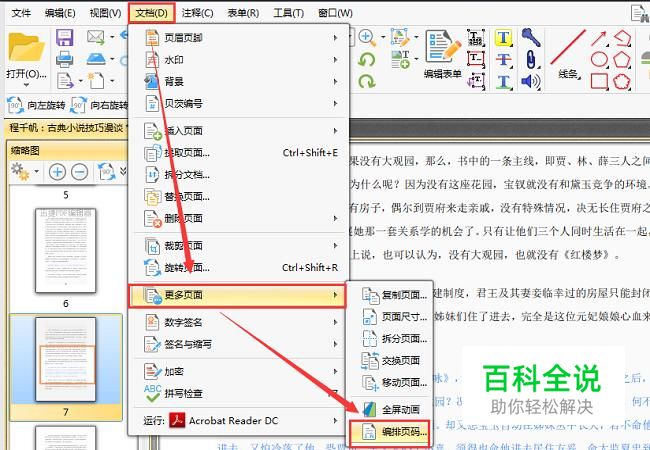Choose 拼写检查 menu entry

point(240,393)
